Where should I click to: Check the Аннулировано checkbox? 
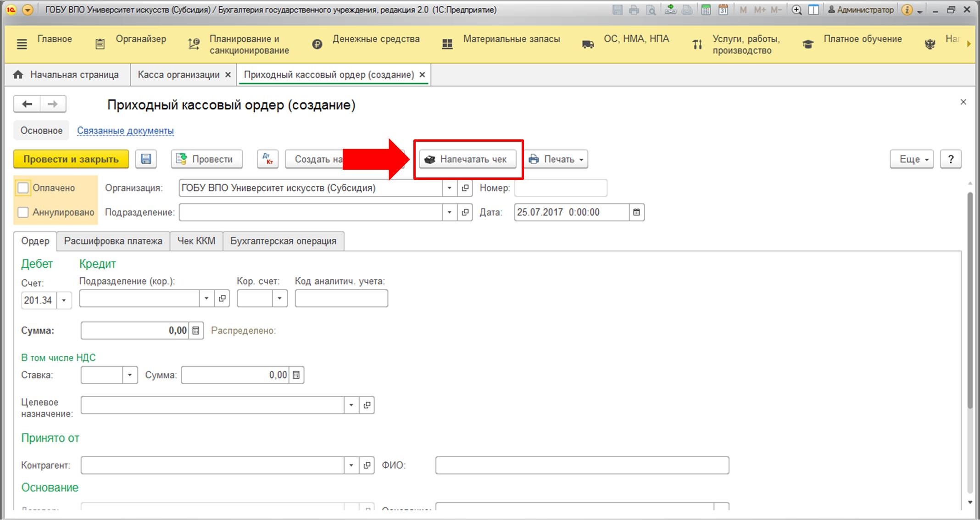(x=23, y=212)
